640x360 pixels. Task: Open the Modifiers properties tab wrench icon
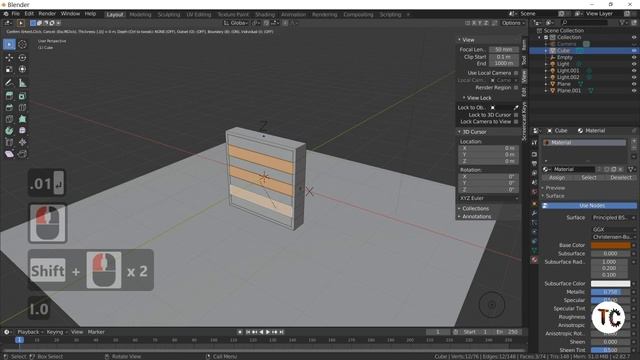(x=534, y=213)
